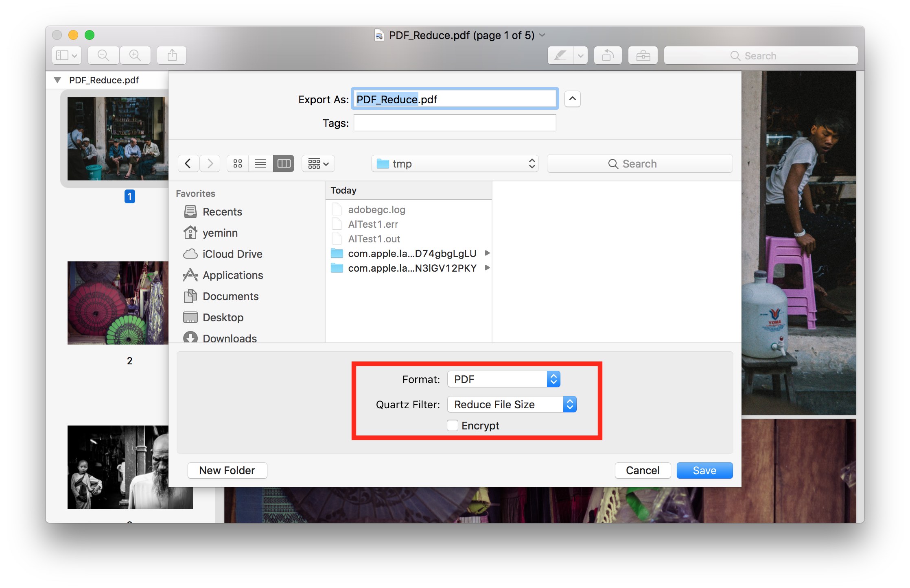Image resolution: width=910 pixels, height=588 pixels.
Task: Click the blue Save button
Action: (704, 470)
